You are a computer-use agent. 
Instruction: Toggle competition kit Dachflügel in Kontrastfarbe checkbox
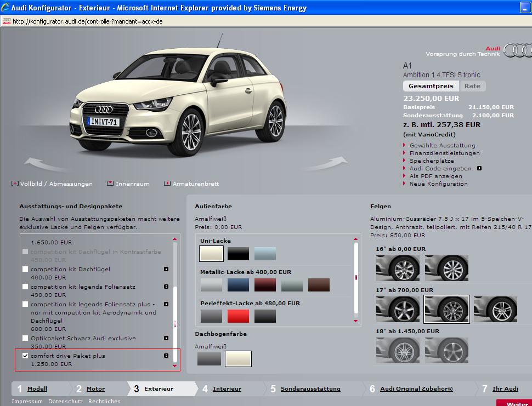25,252
